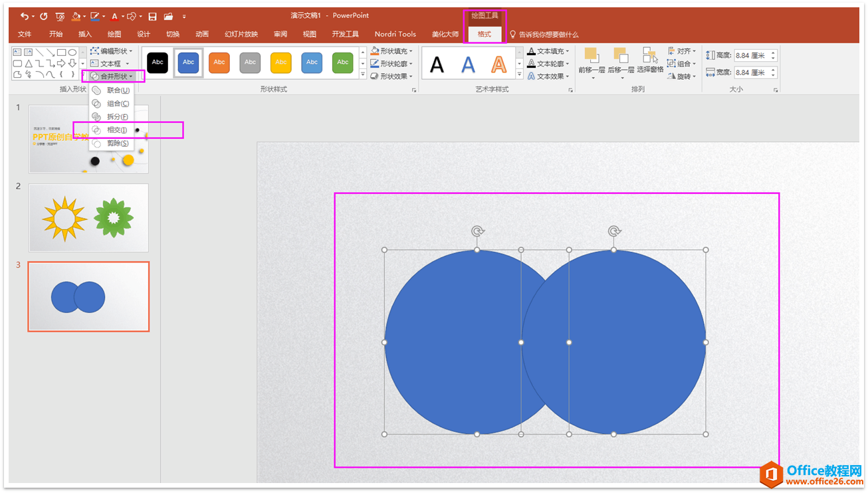Select the down arrow shape in shapes gallery
The height and width of the screenshot is (493, 868).
(x=72, y=63)
